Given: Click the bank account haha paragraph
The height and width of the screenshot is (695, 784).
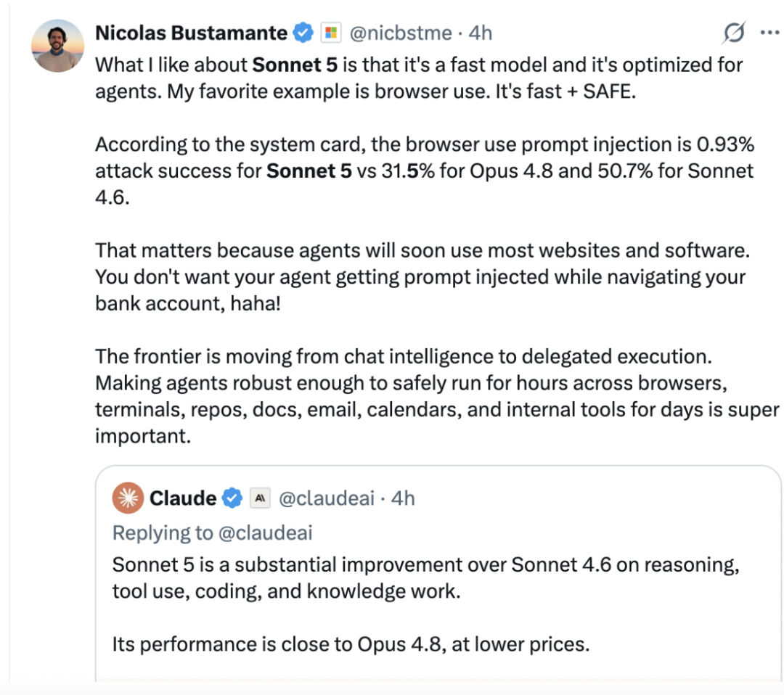Looking at the screenshot, I should (422, 277).
